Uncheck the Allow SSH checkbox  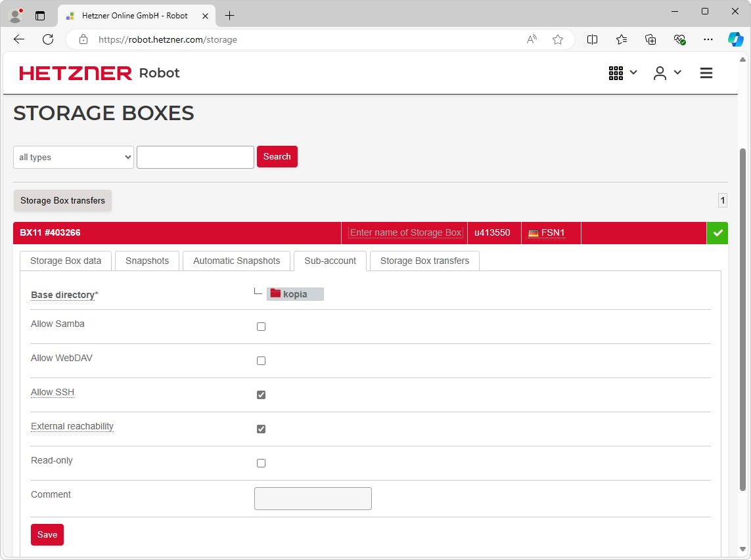point(261,395)
